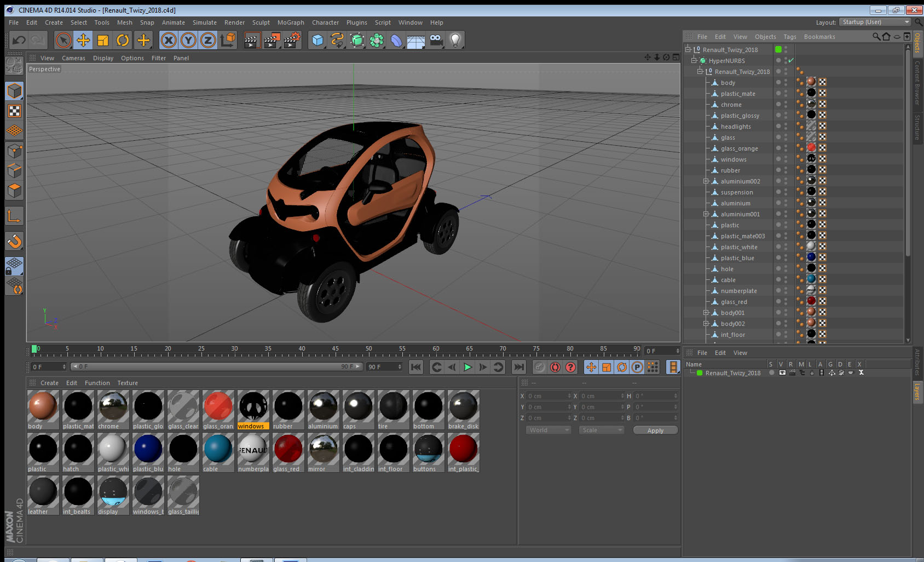Open the deformer objects icon
Screen dimensions: 924x562
[396, 40]
